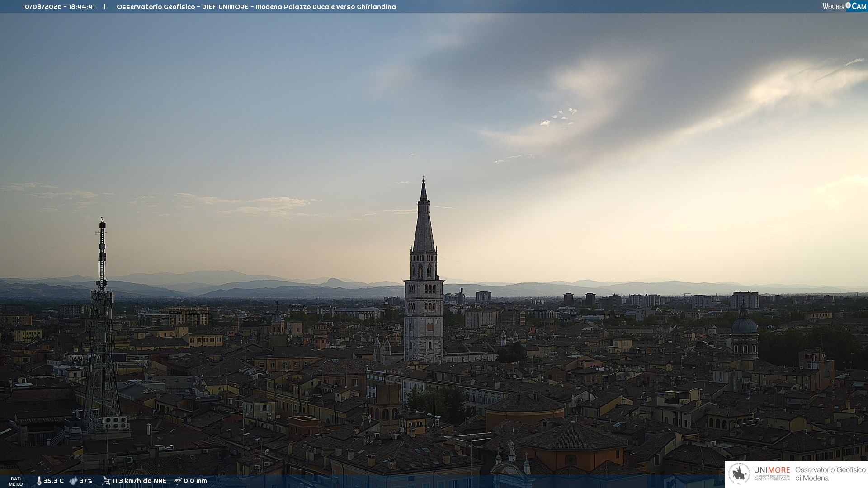Screen dimensions: 868x488
Task: Click the rain umbrella precipitation icon
Action: pos(178,481)
